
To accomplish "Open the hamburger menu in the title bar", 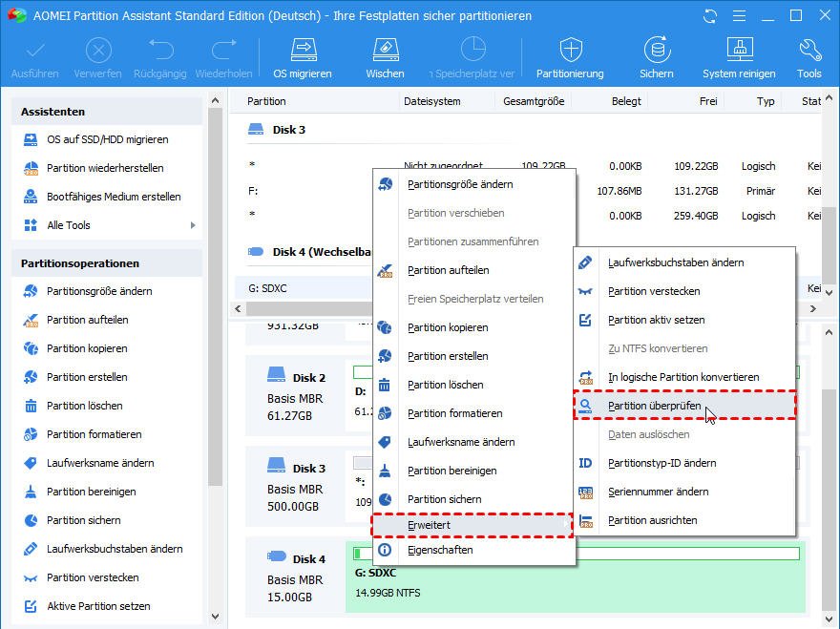I will pos(739,16).
